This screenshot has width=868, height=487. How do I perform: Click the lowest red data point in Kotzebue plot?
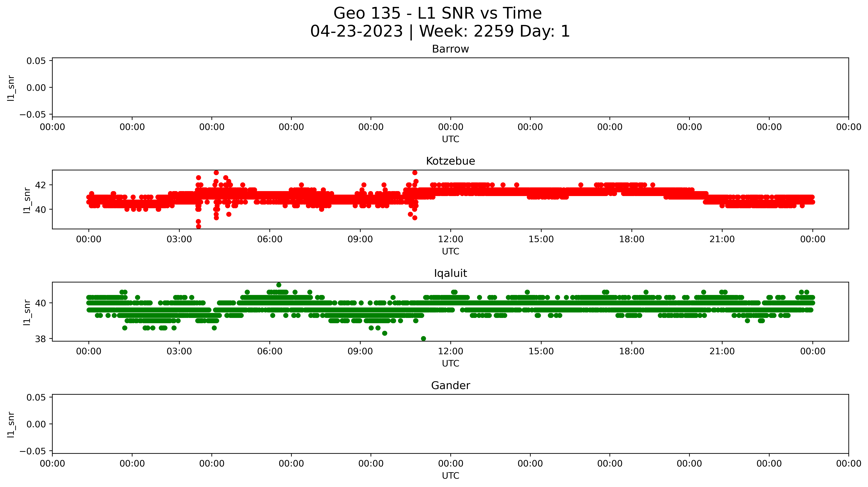pyautogui.click(x=198, y=227)
